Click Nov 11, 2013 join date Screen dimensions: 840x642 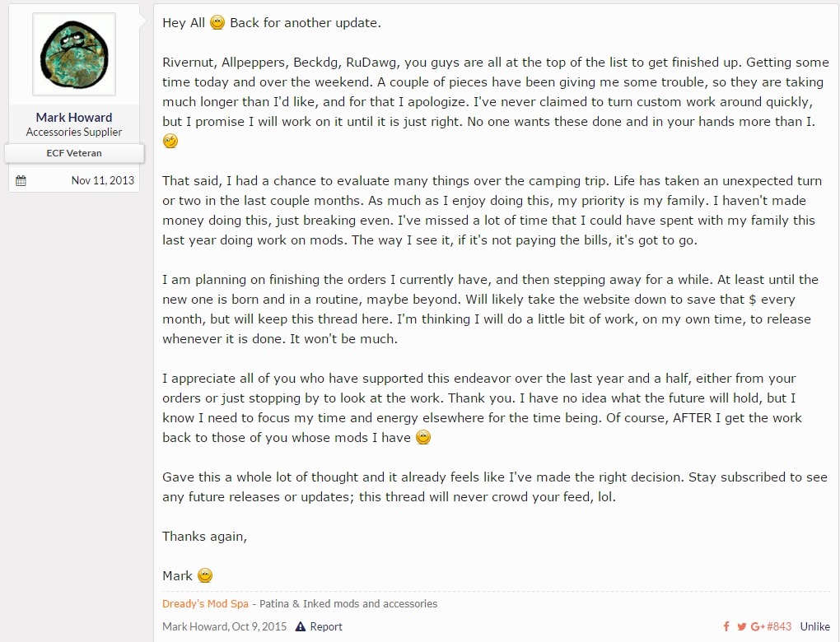click(102, 180)
